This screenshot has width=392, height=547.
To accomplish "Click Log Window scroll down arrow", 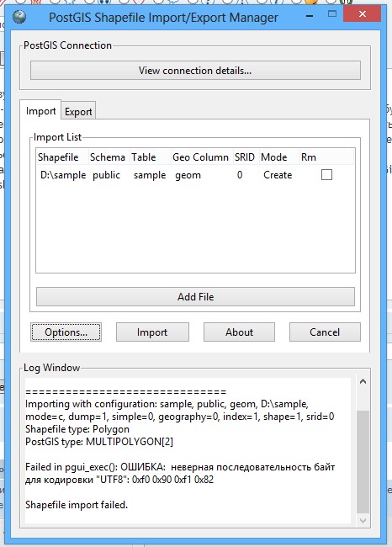I will [x=363, y=521].
